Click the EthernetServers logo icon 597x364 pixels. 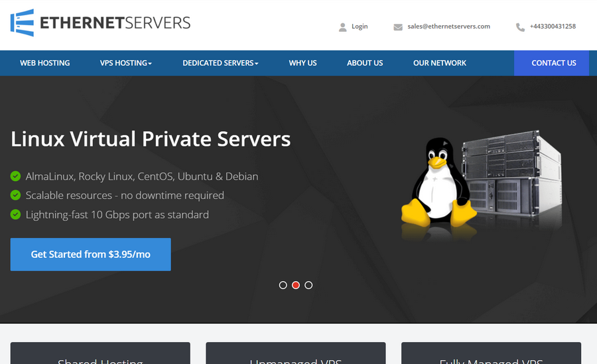pyautogui.click(x=22, y=23)
